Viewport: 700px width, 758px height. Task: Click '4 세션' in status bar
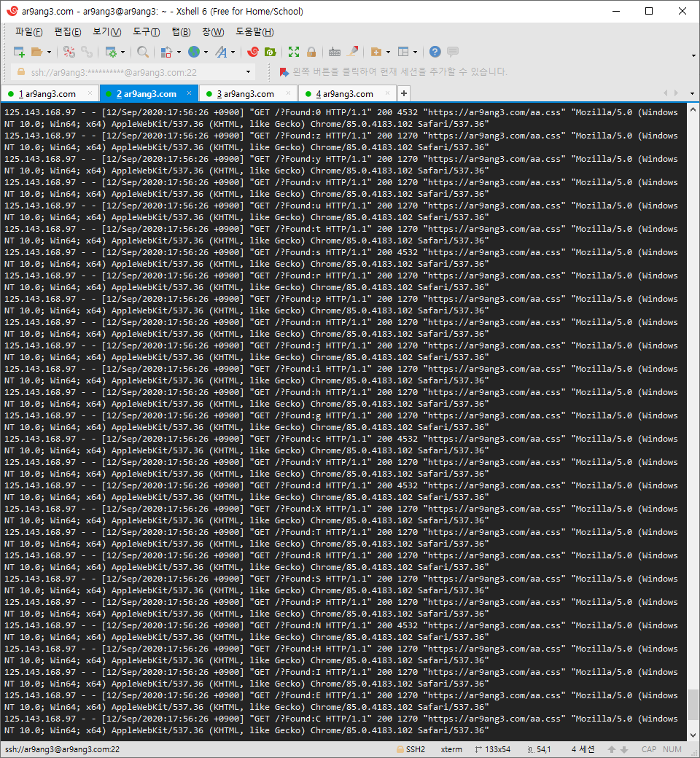coord(583,749)
